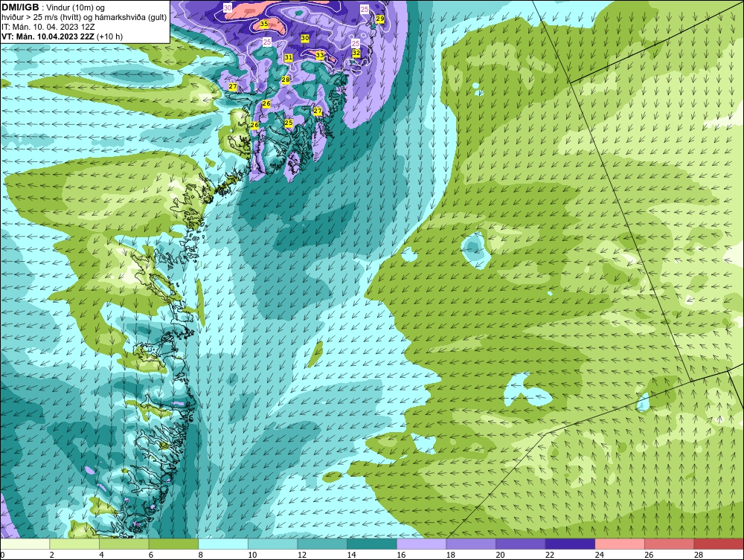Click the legend scale number 24
Image resolution: width=744 pixels, height=560 pixels.
pyautogui.click(x=599, y=555)
